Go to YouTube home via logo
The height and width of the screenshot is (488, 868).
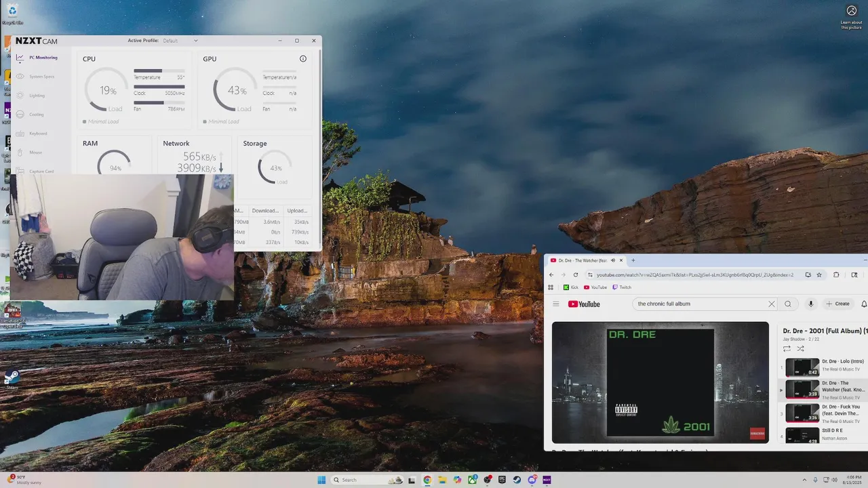(x=584, y=304)
